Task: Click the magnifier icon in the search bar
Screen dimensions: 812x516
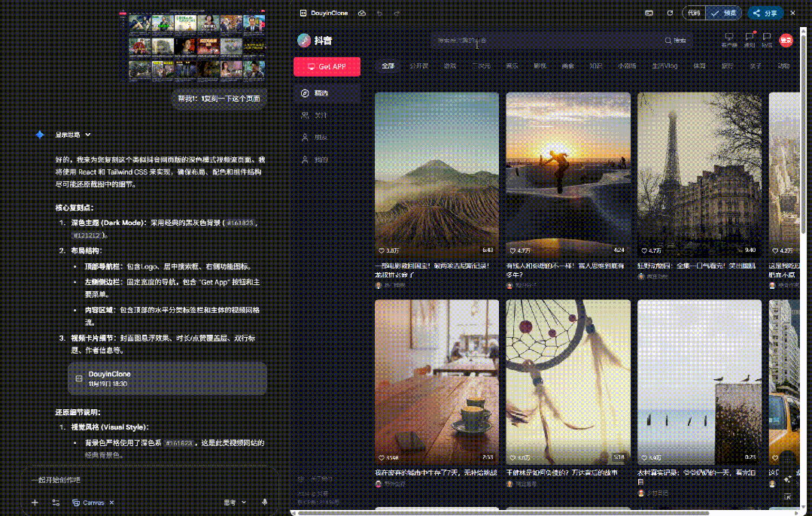Action: pyautogui.click(x=668, y=41)
